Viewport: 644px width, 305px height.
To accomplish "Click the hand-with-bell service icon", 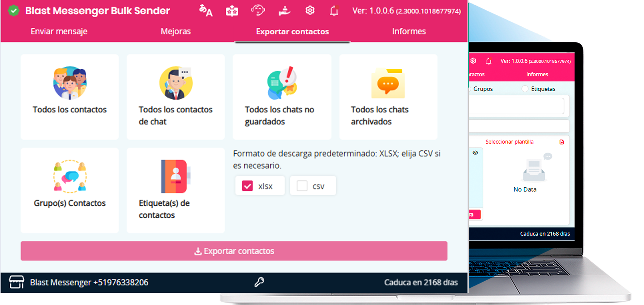I will pyautogui.click(x=284, y=11).
